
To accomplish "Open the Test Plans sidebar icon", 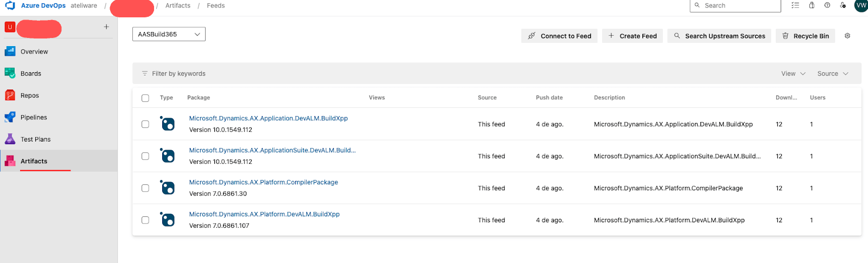I will 10,139.
